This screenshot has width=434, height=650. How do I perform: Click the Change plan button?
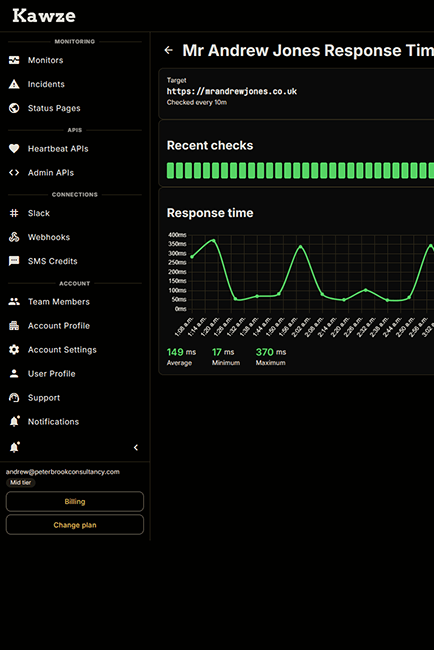click(x=75, y=525)
